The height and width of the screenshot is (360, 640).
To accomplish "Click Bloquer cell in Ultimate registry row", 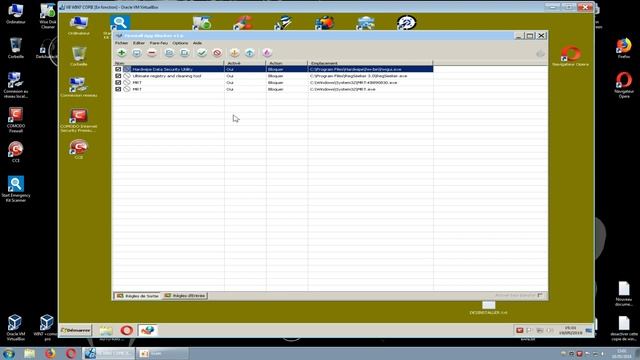I will 276,76.
